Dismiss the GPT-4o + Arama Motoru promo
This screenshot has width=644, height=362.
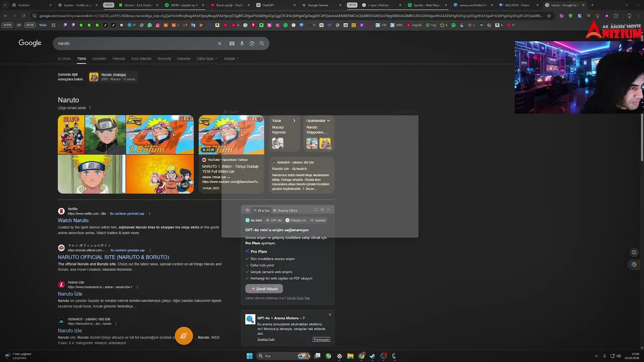coord(330,315)
